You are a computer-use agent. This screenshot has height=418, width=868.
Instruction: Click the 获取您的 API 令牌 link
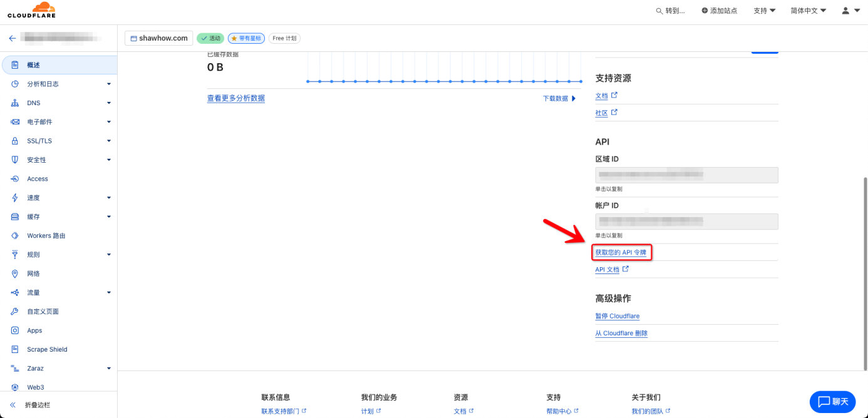(621, 252)
